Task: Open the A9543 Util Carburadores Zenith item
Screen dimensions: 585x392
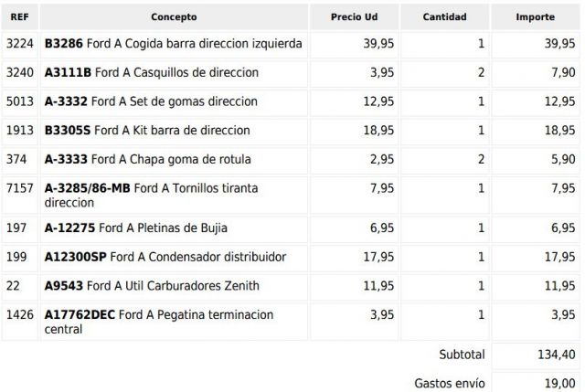Action: tap(152, 286)
